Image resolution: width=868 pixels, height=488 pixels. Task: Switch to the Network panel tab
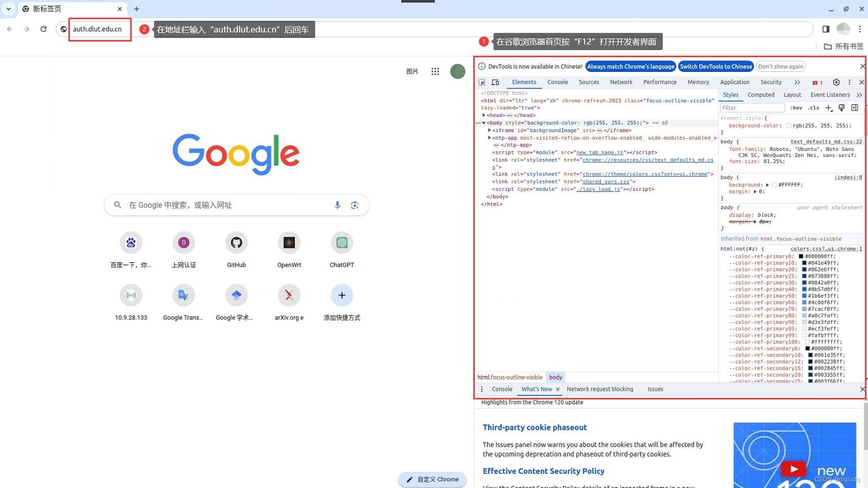click(x=621, y=83)
